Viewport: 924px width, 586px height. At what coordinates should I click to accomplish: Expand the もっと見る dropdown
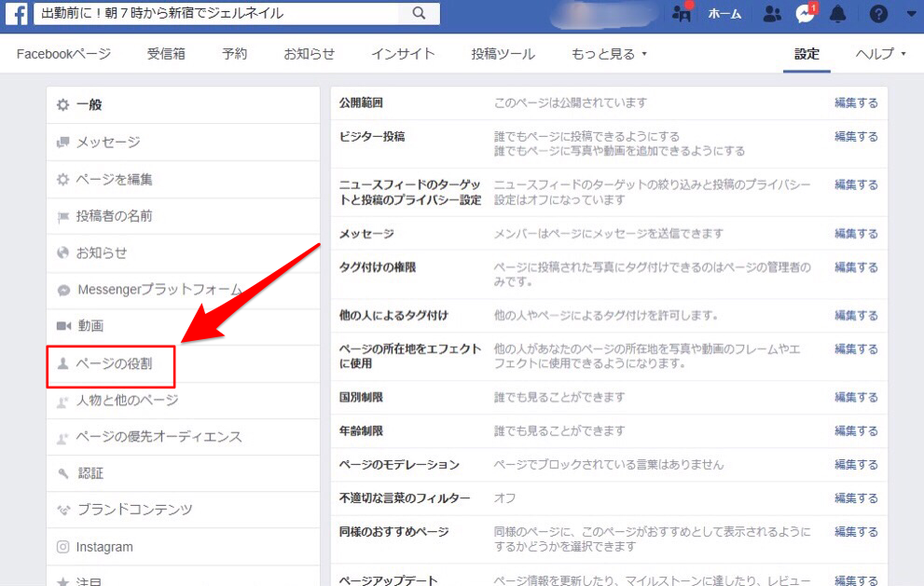pyautogui.click(x=607, y=54)
